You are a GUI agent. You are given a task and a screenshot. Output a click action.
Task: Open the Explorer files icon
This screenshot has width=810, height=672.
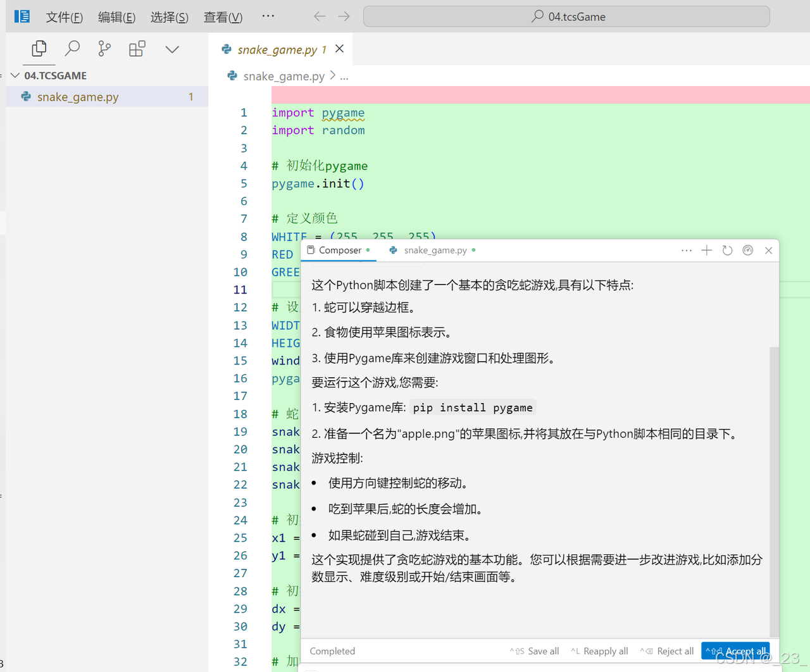(39, 49)
